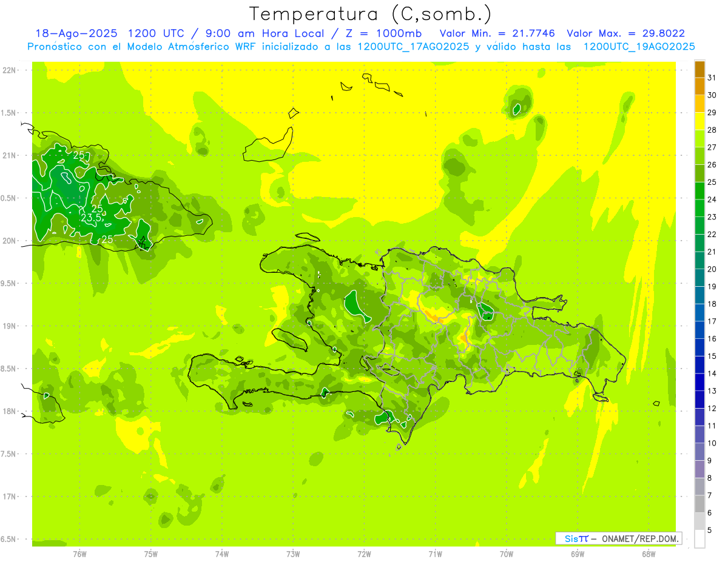
Task: Click the colorbar value "26"
Action: point(712,164)
